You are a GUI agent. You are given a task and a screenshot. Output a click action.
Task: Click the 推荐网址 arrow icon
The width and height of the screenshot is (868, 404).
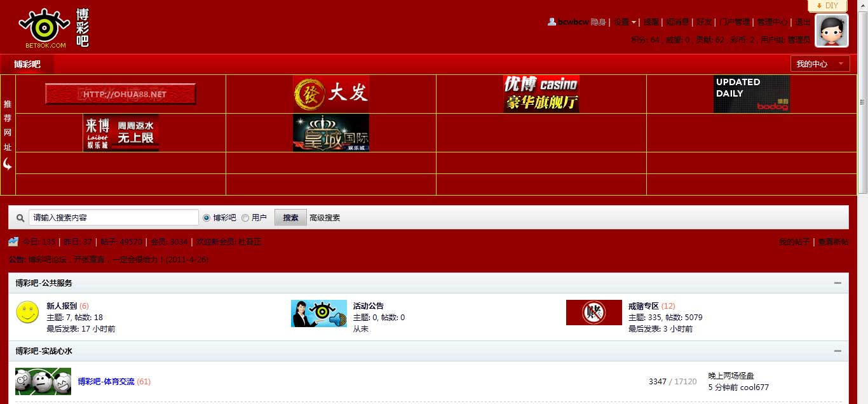[8, 164]
